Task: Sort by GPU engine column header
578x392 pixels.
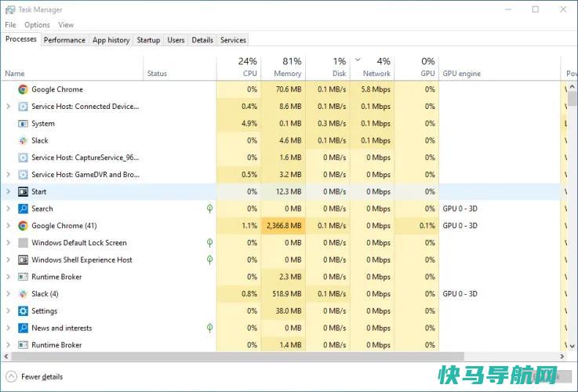Action: 500,68
